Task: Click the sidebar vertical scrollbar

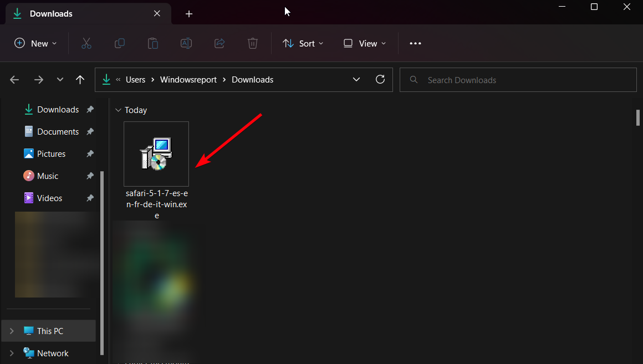Action: coord(101,263)
